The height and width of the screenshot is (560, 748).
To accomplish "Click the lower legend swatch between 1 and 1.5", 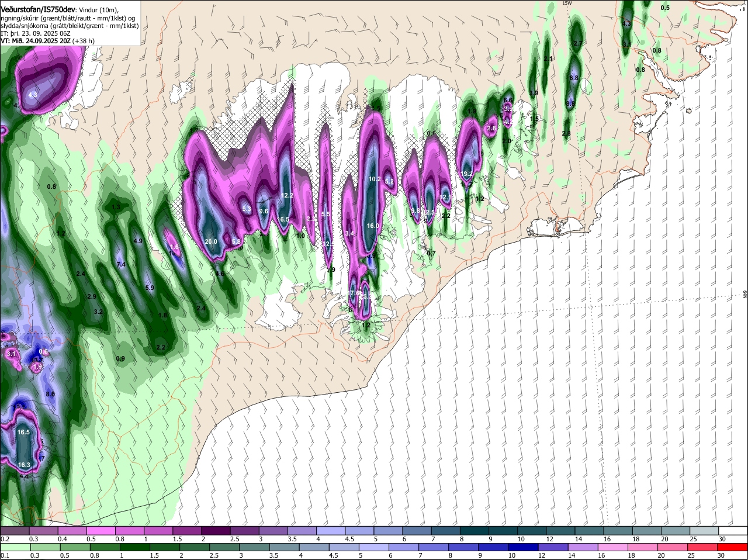I will pyautogui.click(x=135, y=548).
